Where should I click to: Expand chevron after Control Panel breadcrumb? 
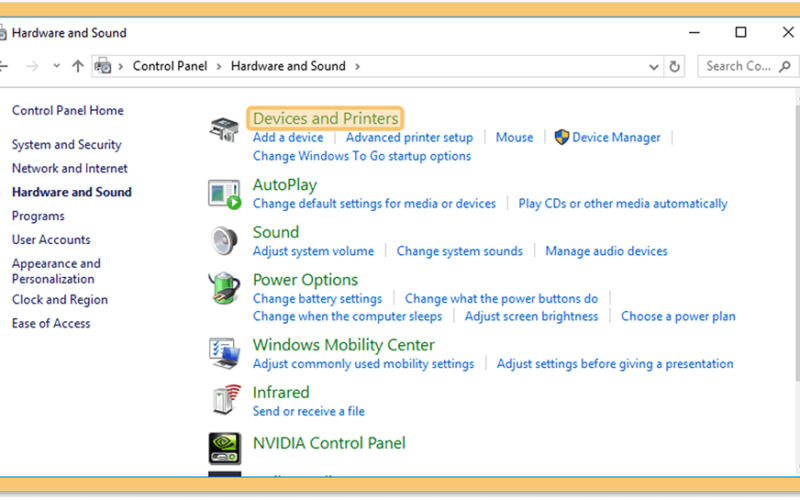tap(219, 66)
